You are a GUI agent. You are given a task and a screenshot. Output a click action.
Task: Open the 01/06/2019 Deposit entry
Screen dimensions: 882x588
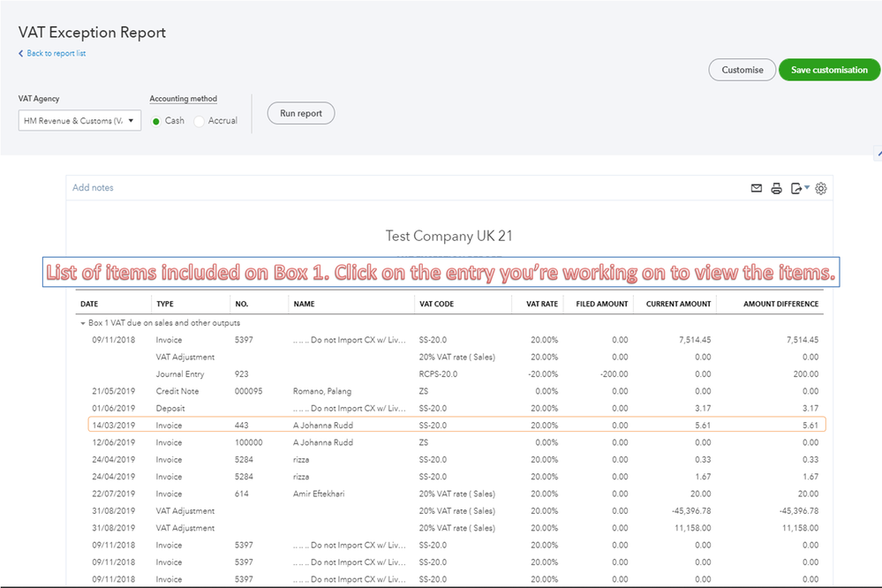click(456, 408)
